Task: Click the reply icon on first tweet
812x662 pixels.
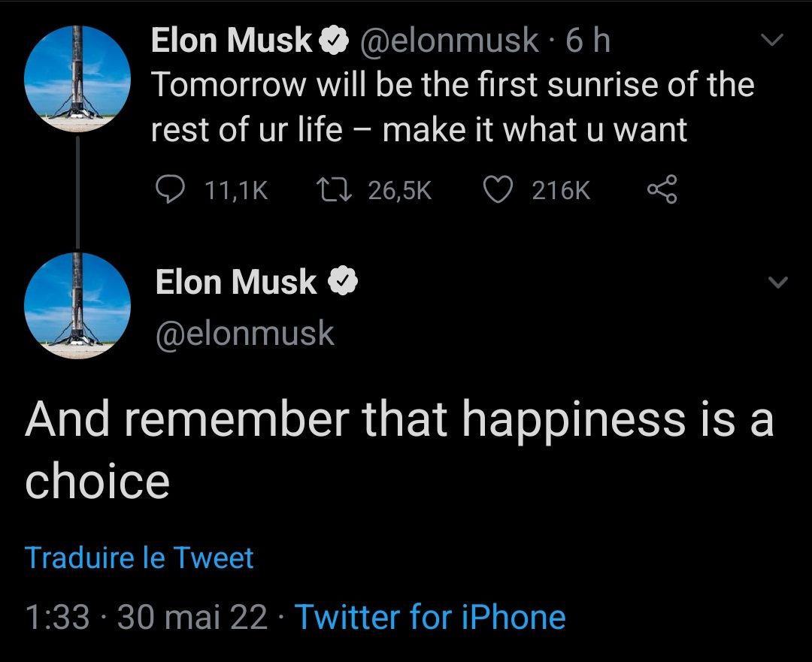Action: (173, 190)
